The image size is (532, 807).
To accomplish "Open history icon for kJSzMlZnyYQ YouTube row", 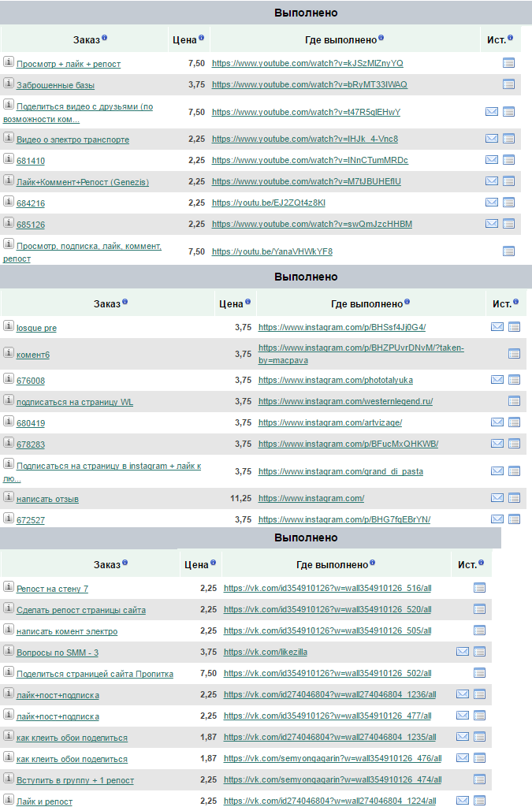I will pos(508,63).
